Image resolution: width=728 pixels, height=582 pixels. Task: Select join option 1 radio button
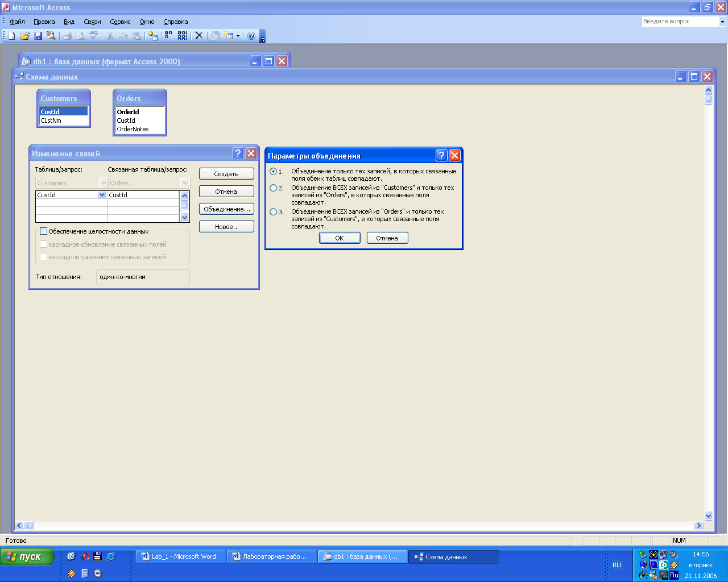(x=274, y=171)
